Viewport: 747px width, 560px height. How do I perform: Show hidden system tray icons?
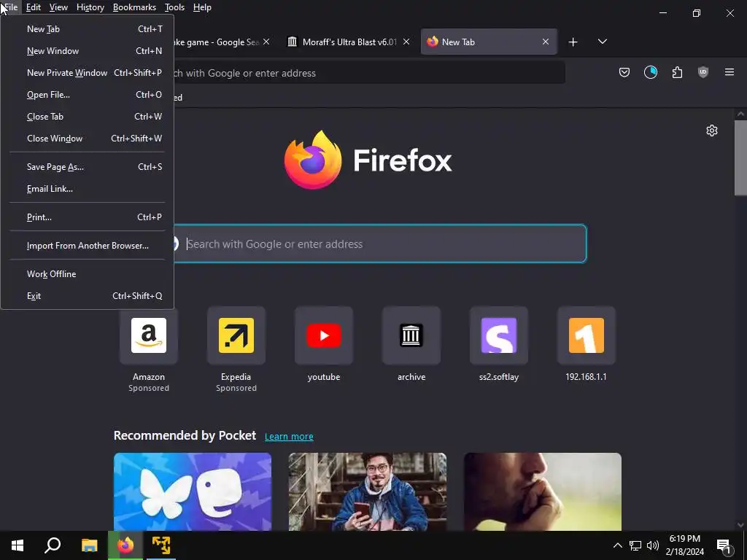click(x=617, y=545)
